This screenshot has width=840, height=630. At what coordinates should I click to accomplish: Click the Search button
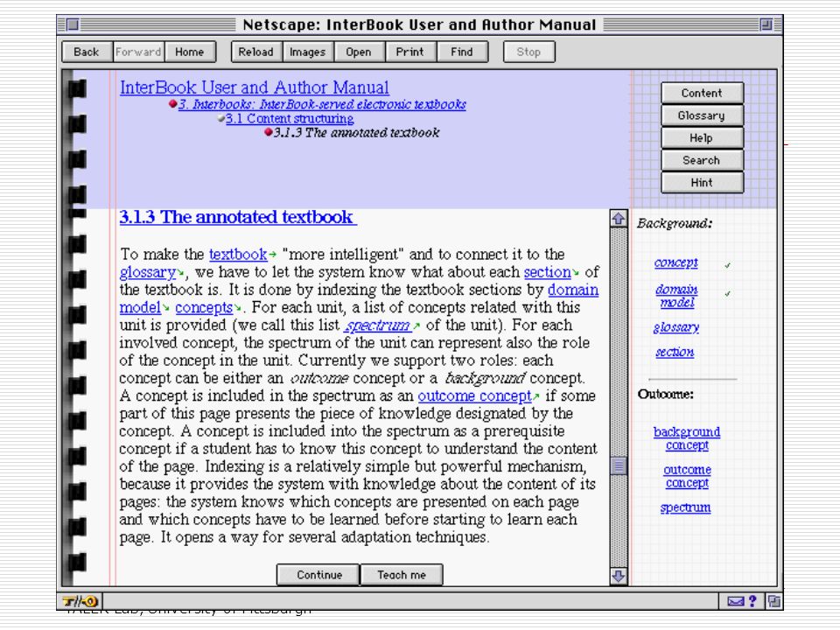coord(702,160)
